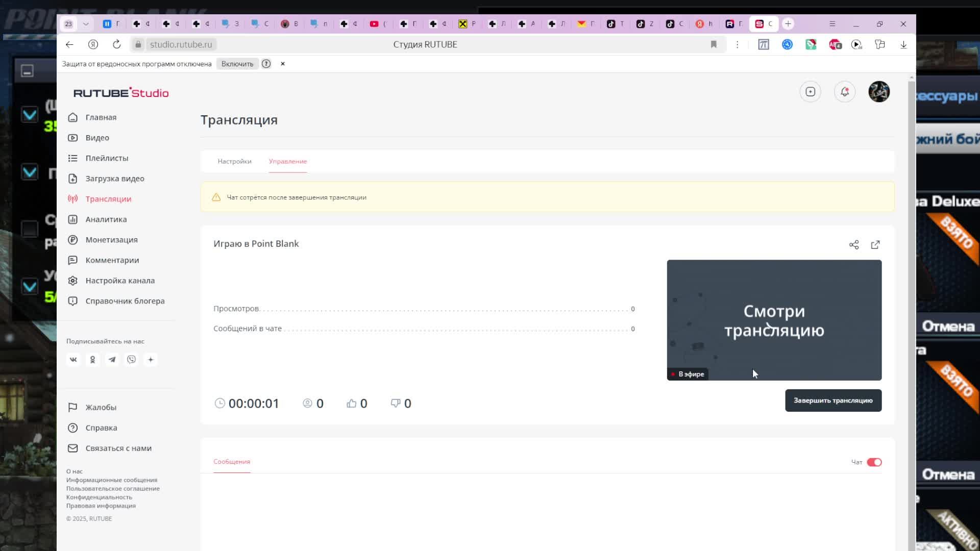
Task: Click the external link icon for stream
Action: coord(875,244)
